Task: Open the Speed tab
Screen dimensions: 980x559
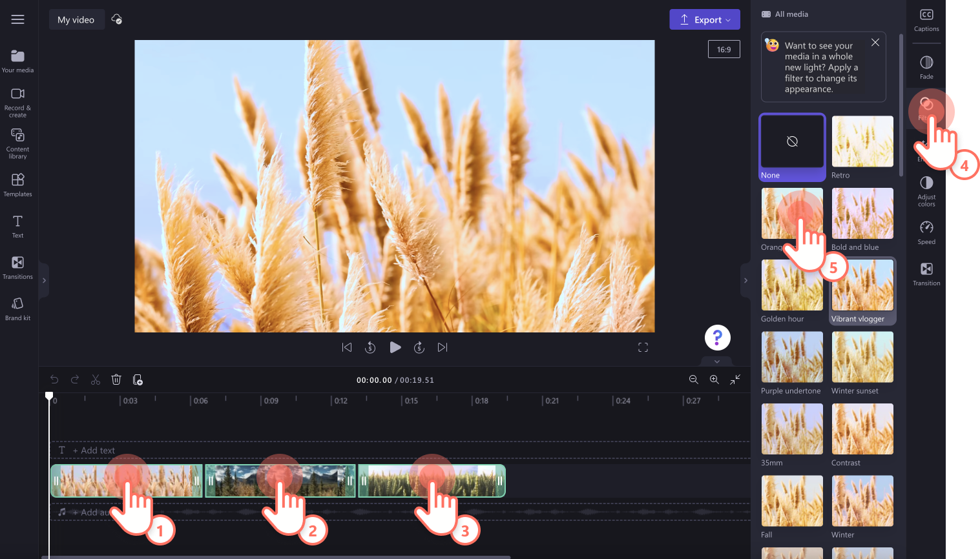Action: pyautogui.click(x=926, y=232)
